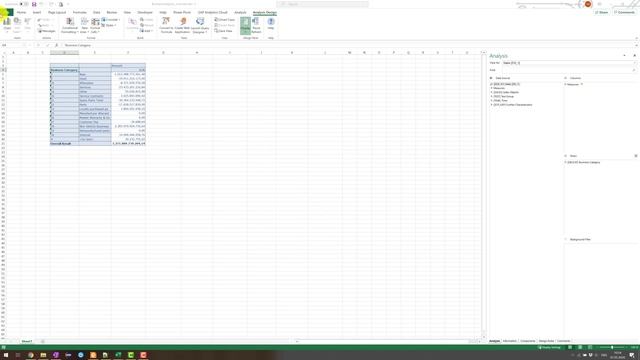Image resolution: width=640 pixels, height=360 pixels.
Task: Switch to the Design Rules panel tab
Action: click(x=546, y=341)
